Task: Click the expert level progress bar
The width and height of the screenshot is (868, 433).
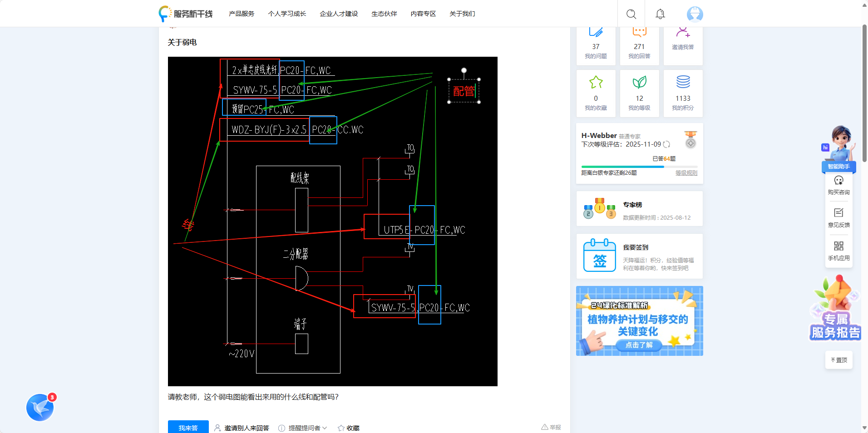Action: pyautogui.click(x=639, y=167)
